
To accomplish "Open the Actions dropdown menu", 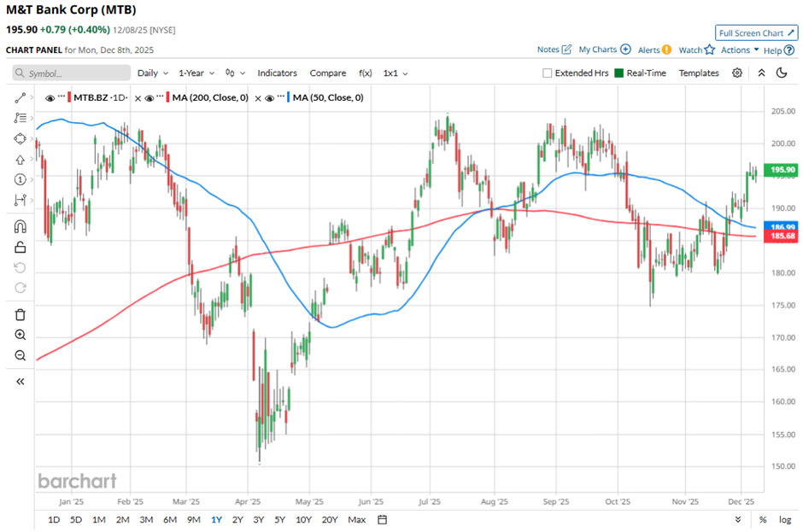I will pyautogui.click(x=740, y=50).
